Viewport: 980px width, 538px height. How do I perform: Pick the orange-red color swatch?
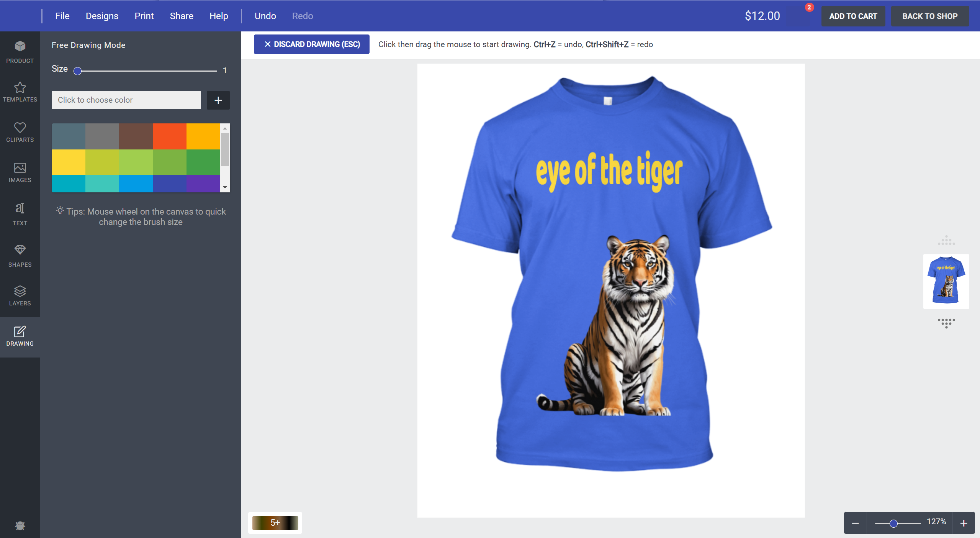(x=169, y=136)
